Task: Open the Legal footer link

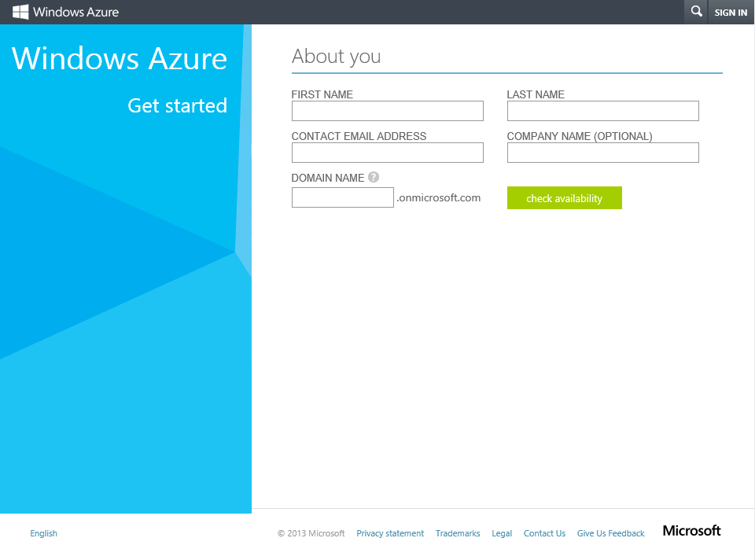Action: click(502, 533)
